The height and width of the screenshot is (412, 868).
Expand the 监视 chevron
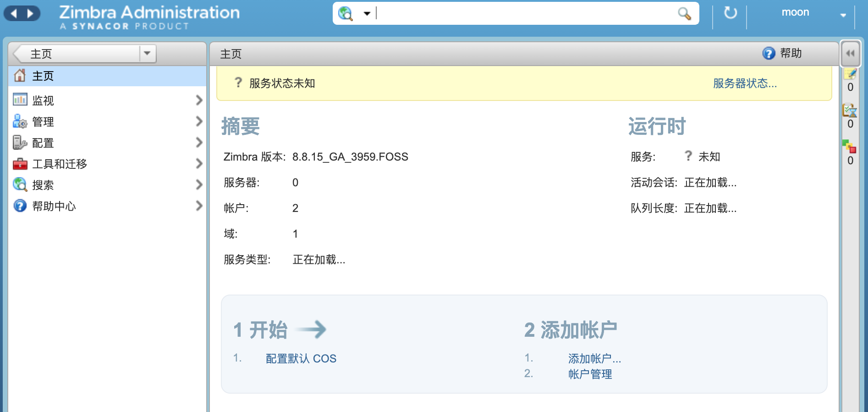point(199,100)
